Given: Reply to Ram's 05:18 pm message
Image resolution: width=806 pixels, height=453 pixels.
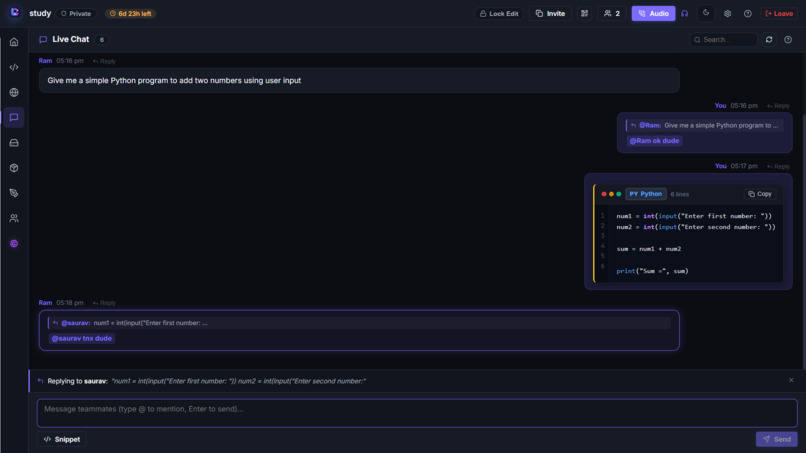Looking at the screenshot, I should 104,303.
